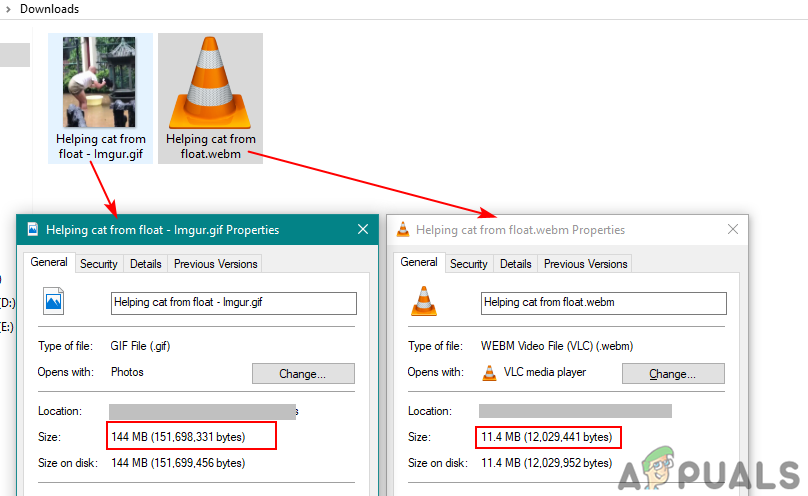Click Change button next to VLC media player

(x=673, y=373)
